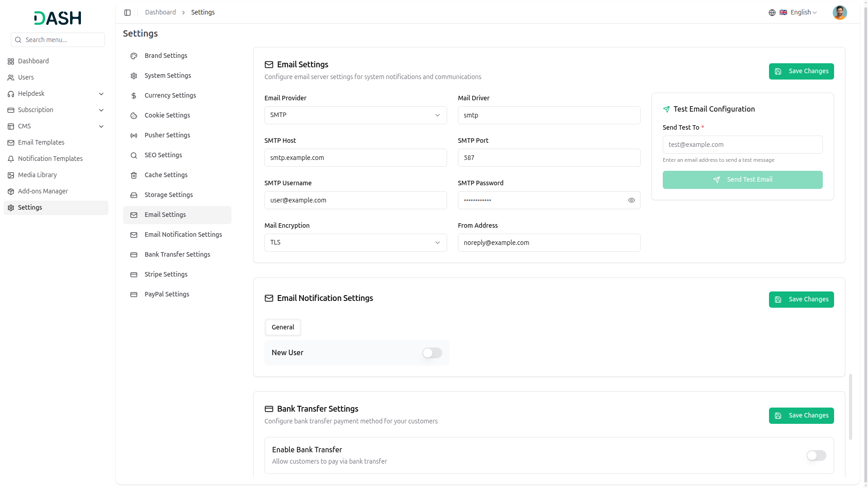Select the General notification tab
The image size is (868, 488).
[283, 328]
